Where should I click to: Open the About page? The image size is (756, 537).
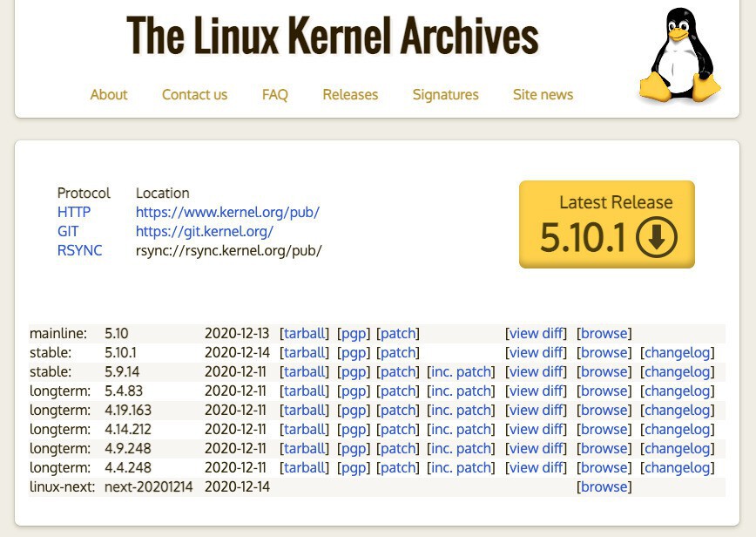coord(109,94)
